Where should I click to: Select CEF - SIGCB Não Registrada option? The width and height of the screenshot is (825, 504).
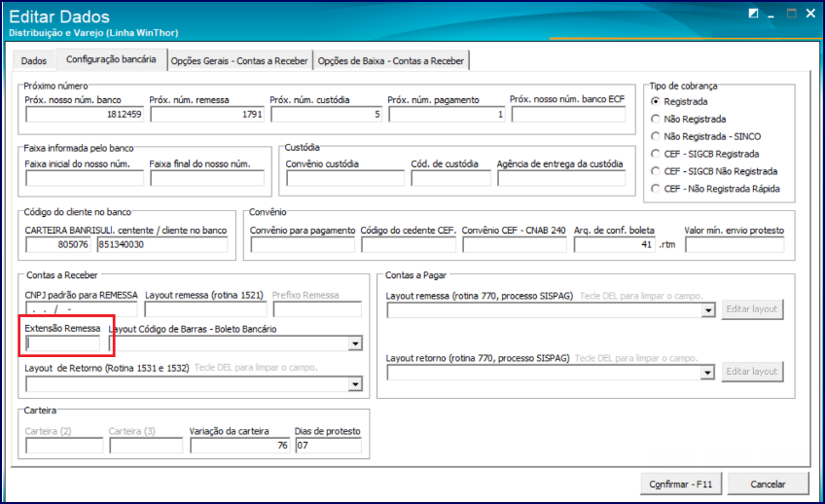655,171
